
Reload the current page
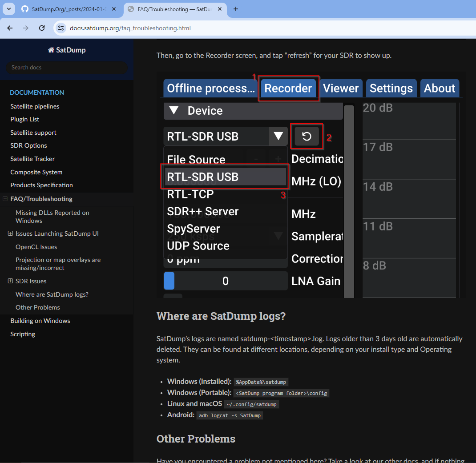point(42,28)
